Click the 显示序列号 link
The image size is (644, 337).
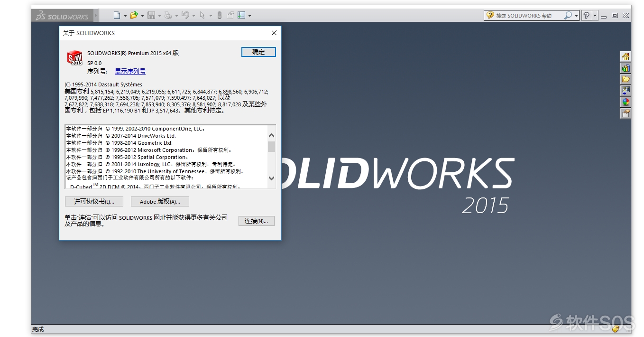[130, 71]
